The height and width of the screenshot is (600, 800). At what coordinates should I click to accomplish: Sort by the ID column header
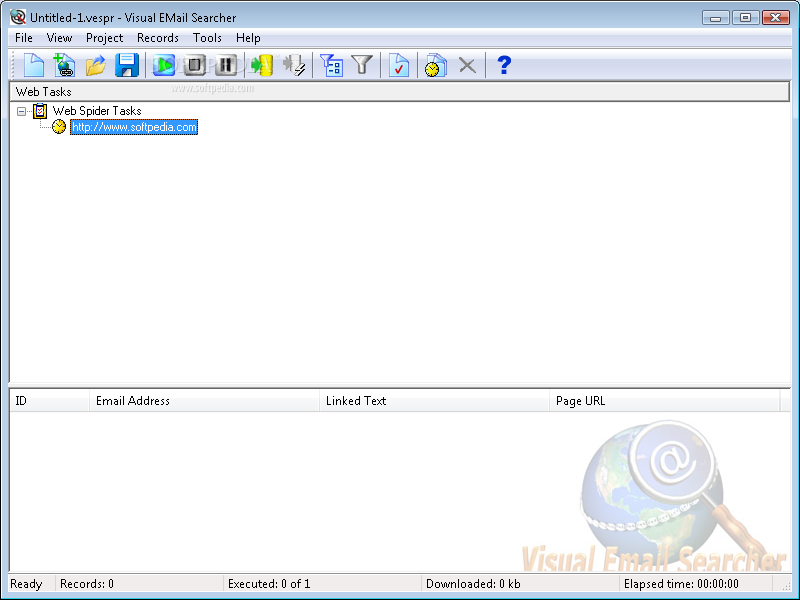click(x=49, y=401)
